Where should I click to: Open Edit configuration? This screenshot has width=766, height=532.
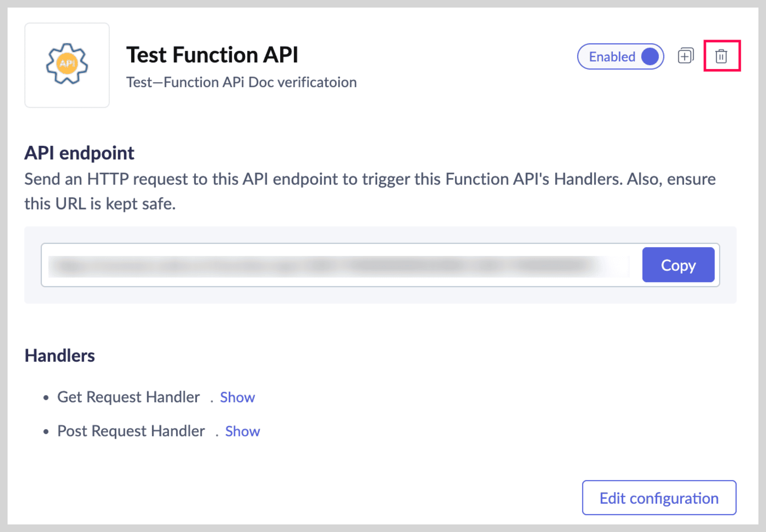coord(659,498)
